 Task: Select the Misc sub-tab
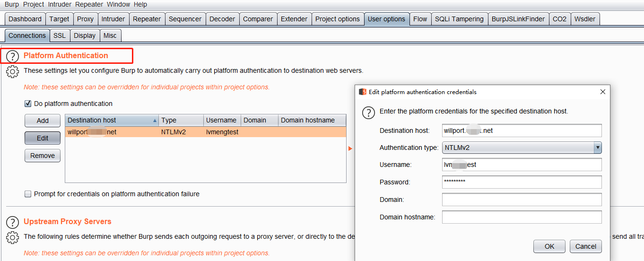pyautogui.click(x=110, y=35)
